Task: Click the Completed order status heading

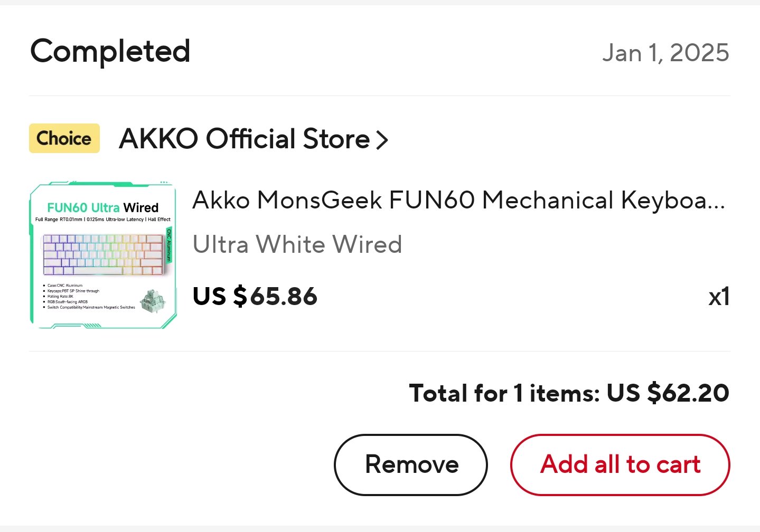Action: pyautogui.click(x=110, y=52)
